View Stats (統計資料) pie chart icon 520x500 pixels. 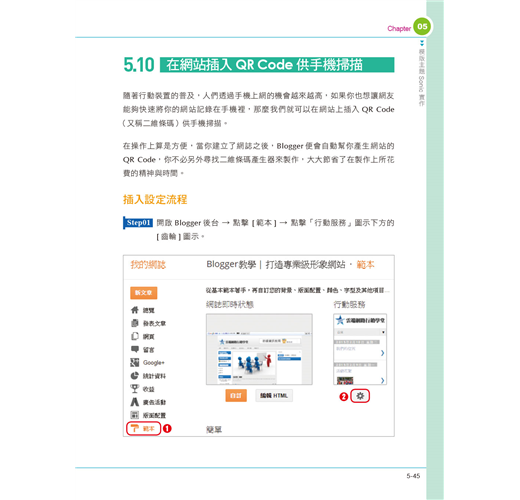pyautogui.click(x=135, y=376)
